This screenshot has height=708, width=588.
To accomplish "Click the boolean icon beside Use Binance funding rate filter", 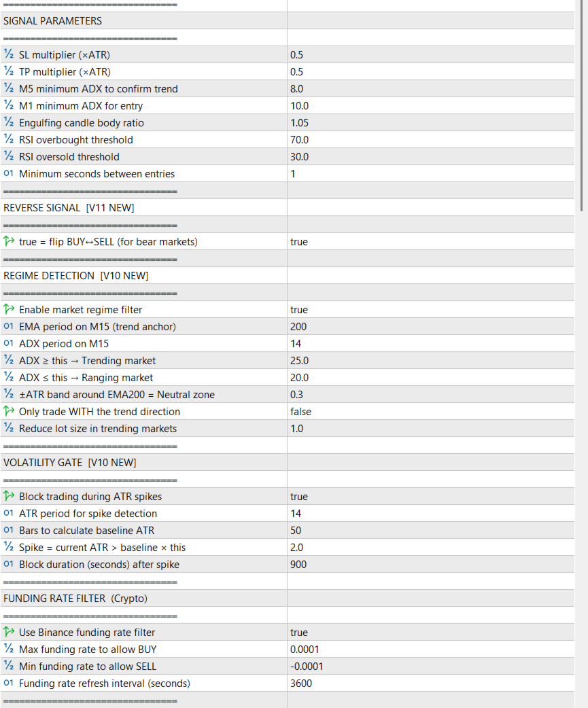I will (x=9, y=633).
